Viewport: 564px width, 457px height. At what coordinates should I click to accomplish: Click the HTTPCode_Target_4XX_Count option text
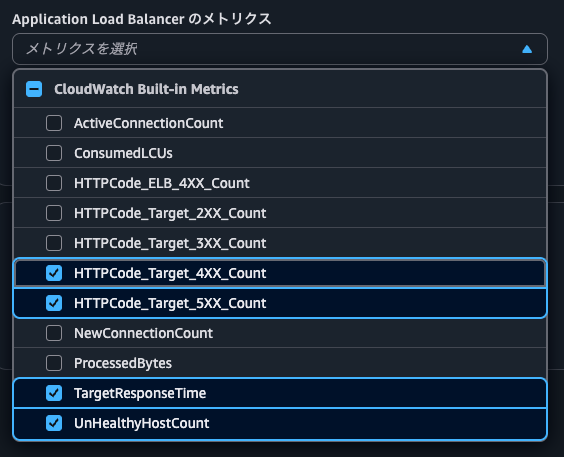[170, 273]
